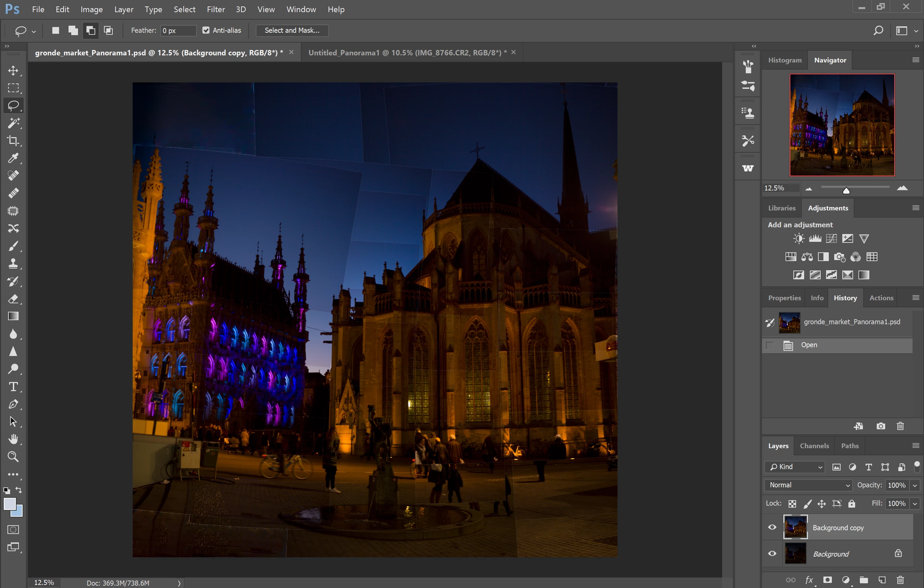
Task: Select the Clone Stamp tool
Action: 13,264
